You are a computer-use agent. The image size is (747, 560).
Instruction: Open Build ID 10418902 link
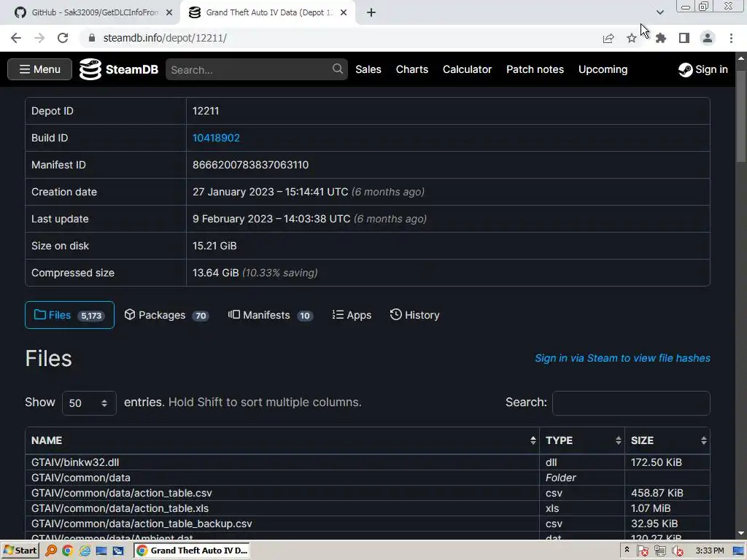tap(216, 138)
